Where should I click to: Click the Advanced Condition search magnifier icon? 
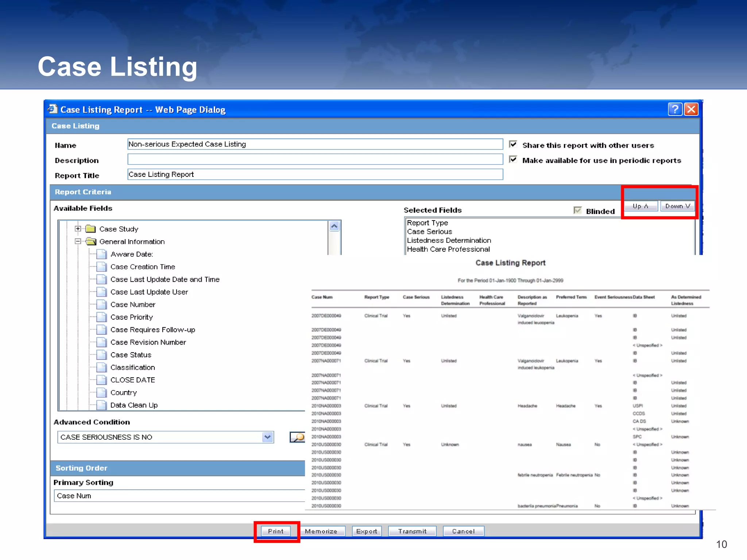click(297, 437)
